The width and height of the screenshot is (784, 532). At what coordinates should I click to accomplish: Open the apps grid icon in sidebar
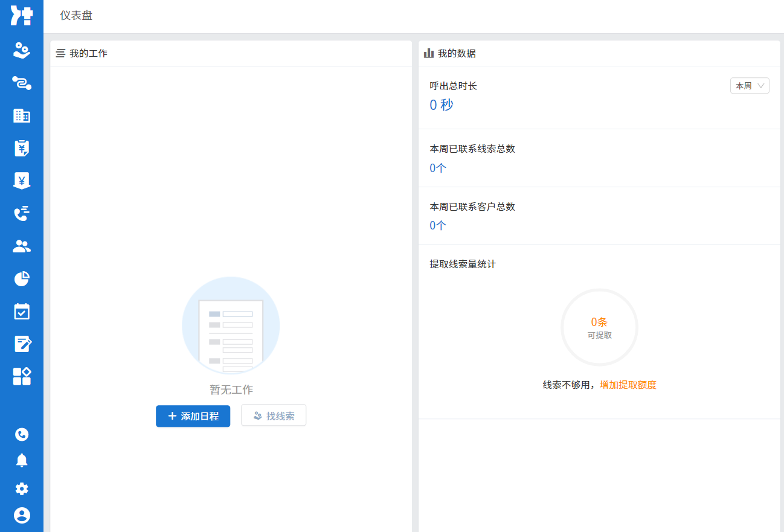tap(22, 376)
